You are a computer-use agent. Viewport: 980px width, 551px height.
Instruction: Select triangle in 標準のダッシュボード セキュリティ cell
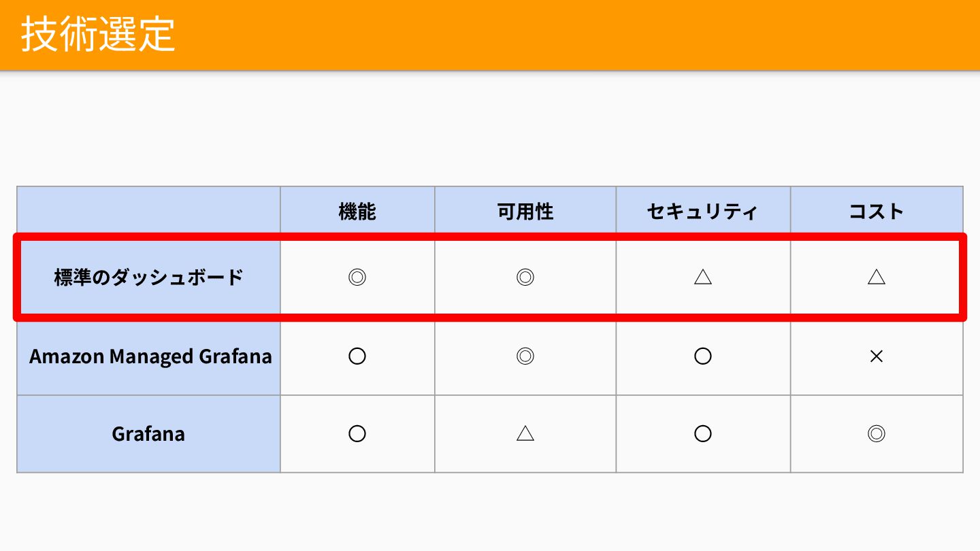[x=703, y=277]
